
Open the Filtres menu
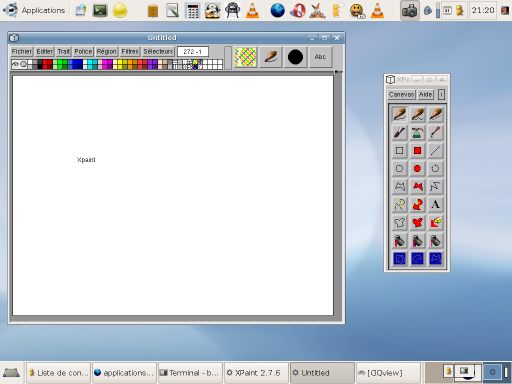click(130, 51)
